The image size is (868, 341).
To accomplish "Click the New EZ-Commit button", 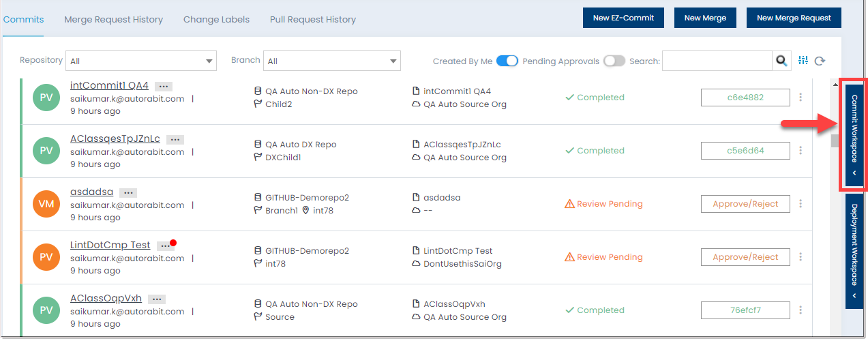I will tap(623, 18).
